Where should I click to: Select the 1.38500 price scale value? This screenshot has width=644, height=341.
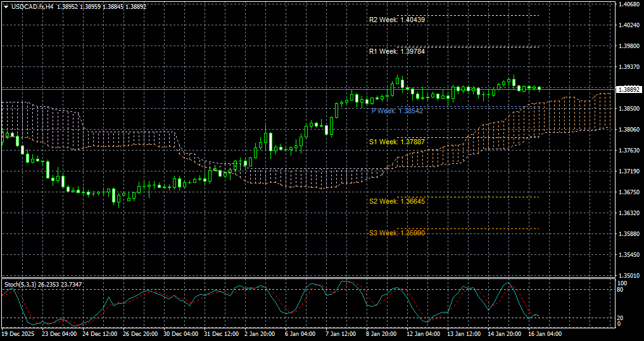tap(631, 108)
